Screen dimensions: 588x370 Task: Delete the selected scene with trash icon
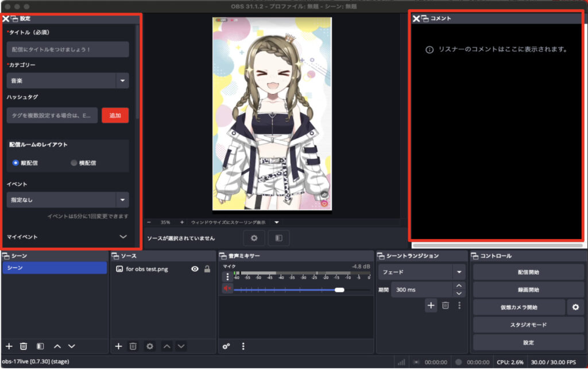24,346
